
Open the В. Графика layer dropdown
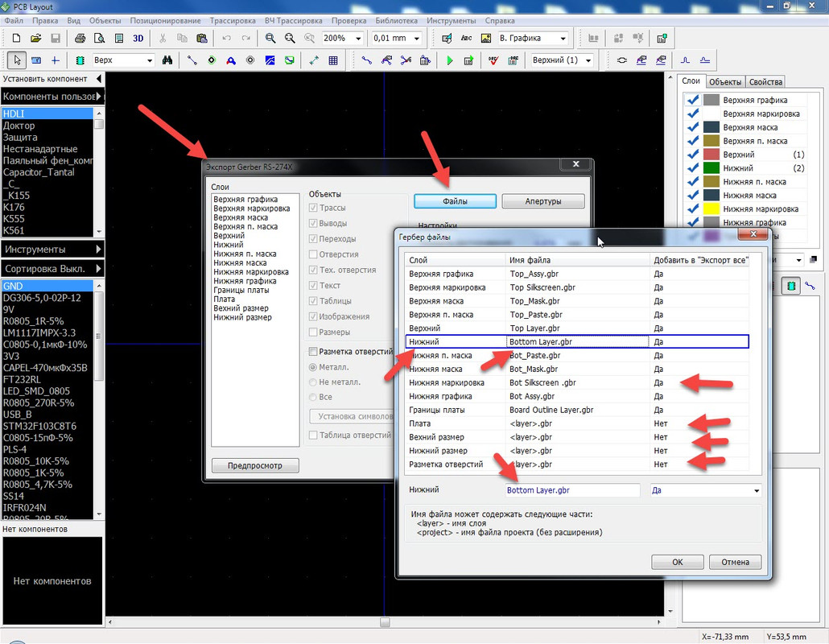pos(563,38)
